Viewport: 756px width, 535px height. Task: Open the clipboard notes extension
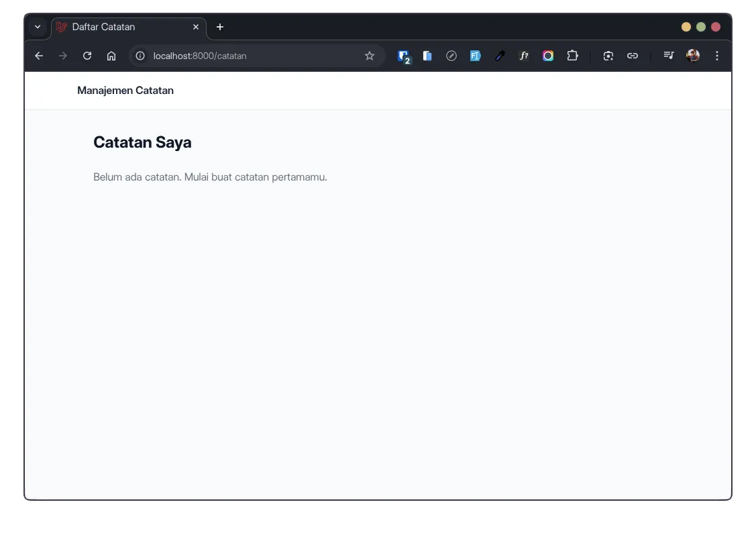pos(427,56)
